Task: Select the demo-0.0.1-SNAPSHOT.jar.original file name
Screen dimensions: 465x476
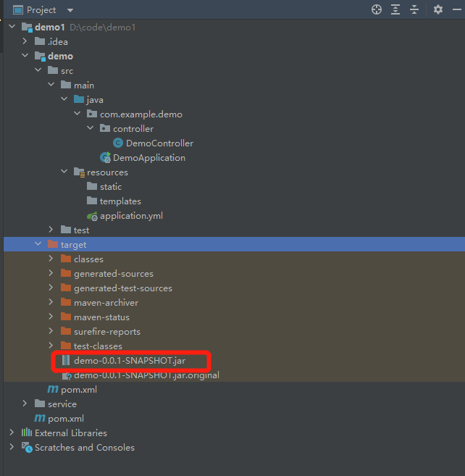Action: 146,375
